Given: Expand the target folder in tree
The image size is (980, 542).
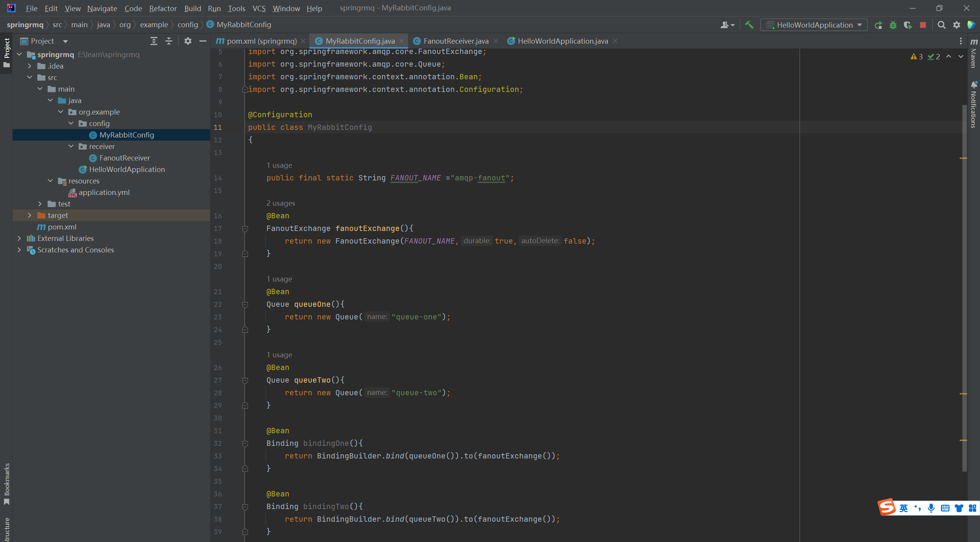Looking at the screenshot, I should [x=29, y=215].
